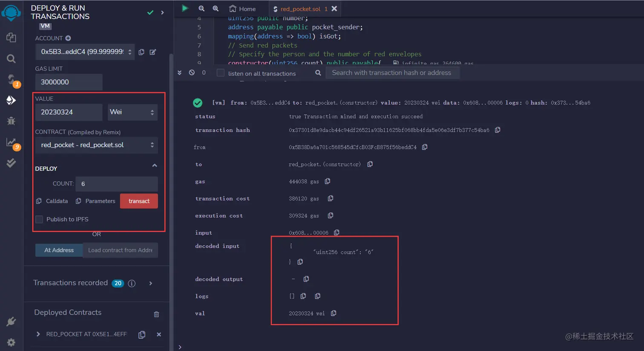Screen dimensions: 644x351
Task: Open the Debugger bug icon
Action: click(x=11, y=121)
